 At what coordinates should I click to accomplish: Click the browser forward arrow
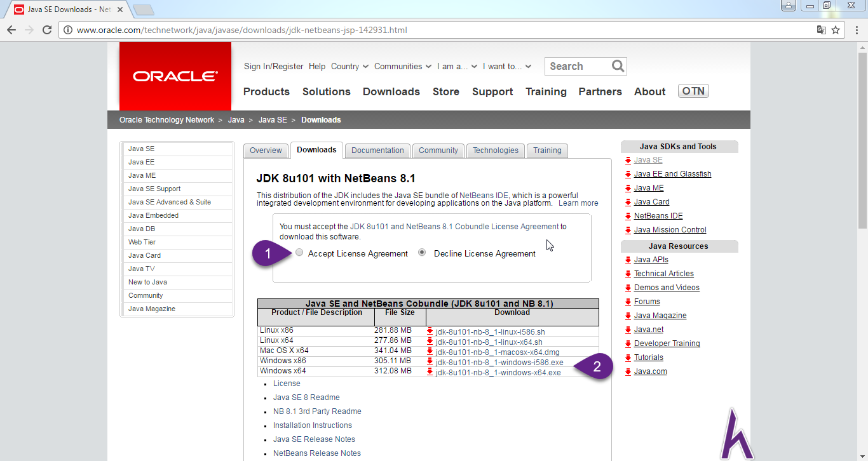(29, 30)
